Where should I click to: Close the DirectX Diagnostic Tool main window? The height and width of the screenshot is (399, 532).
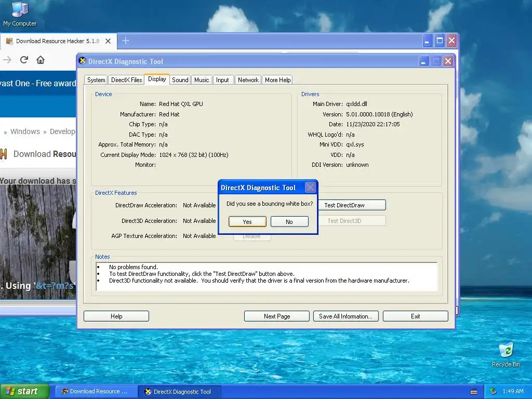tap(448, 61)
